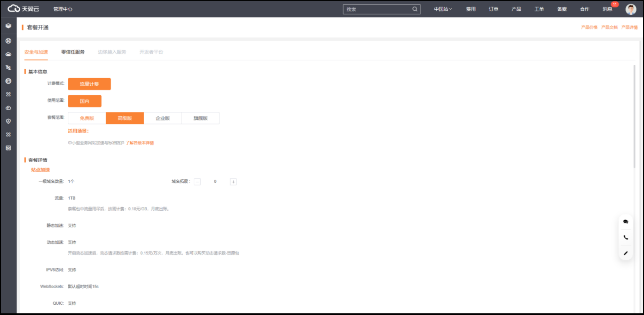Screen dimensions: 644x315
Task: Open the 费用 menu in top bar
Action: 470,9
